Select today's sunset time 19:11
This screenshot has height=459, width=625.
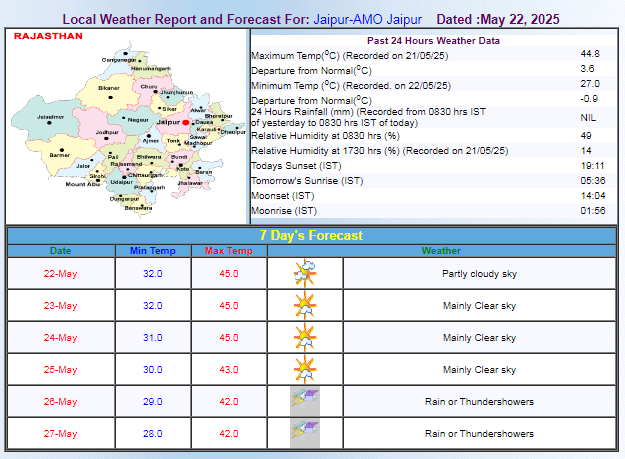(592, 166)
